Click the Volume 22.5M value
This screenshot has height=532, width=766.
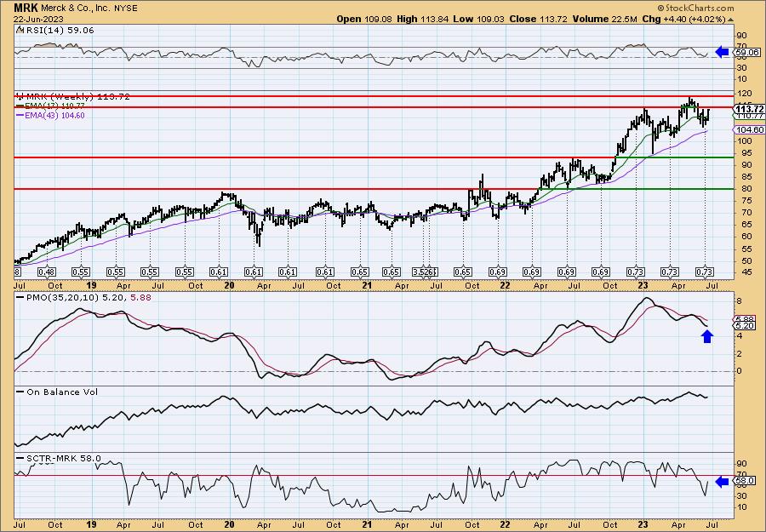click(605, 19)
